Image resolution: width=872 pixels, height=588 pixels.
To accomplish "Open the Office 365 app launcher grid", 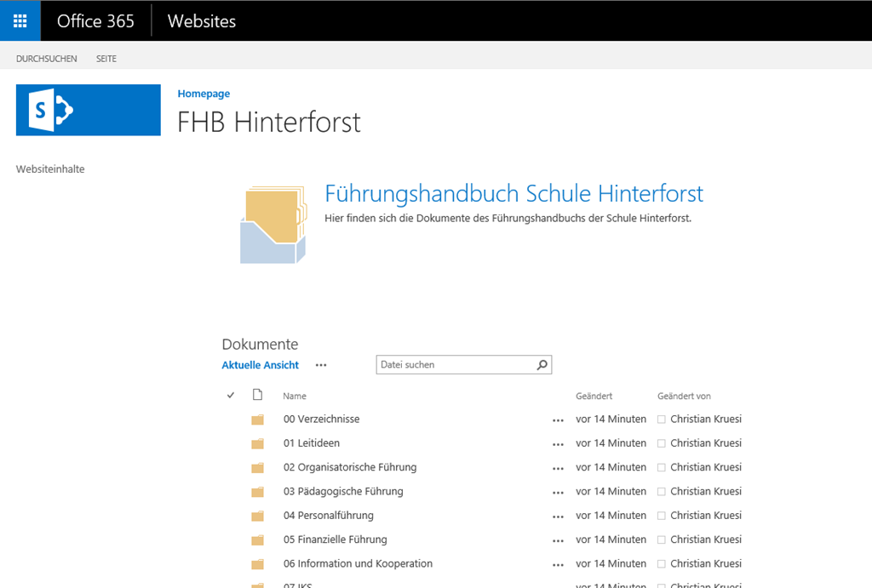I will point(20,21).
